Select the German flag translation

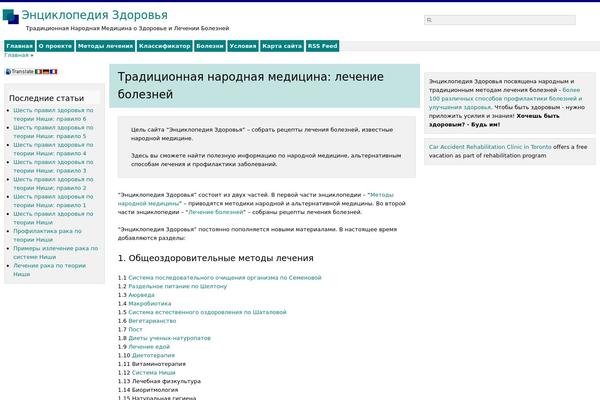[x=46, y=72]
